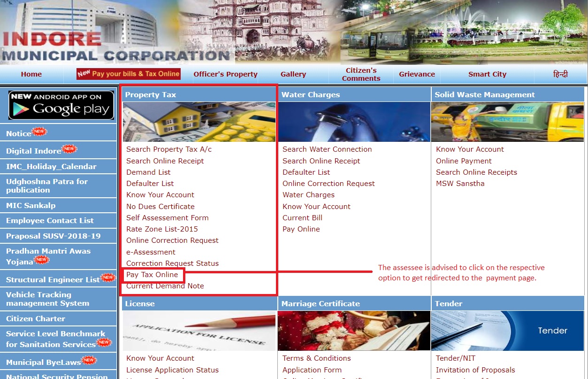Click the Property Tax calculator banner image
The width and height of the screenshot is (588, 379).
coord(199,122)
